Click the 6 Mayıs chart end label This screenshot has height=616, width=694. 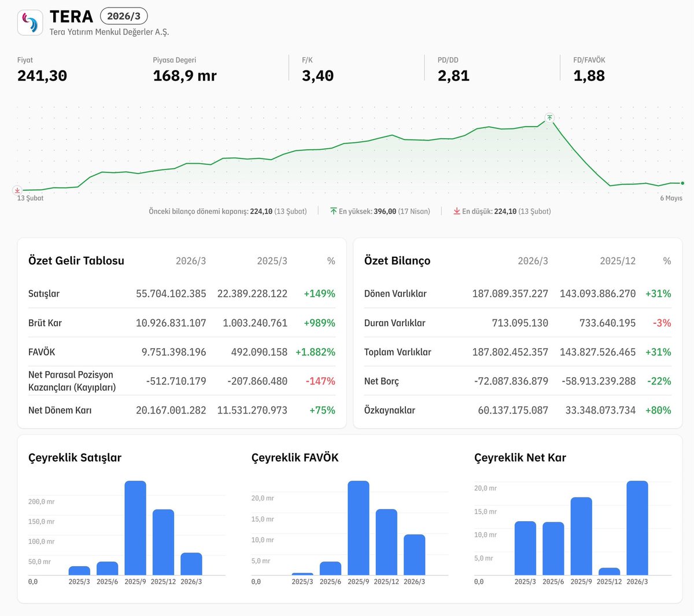coord(671,198)
